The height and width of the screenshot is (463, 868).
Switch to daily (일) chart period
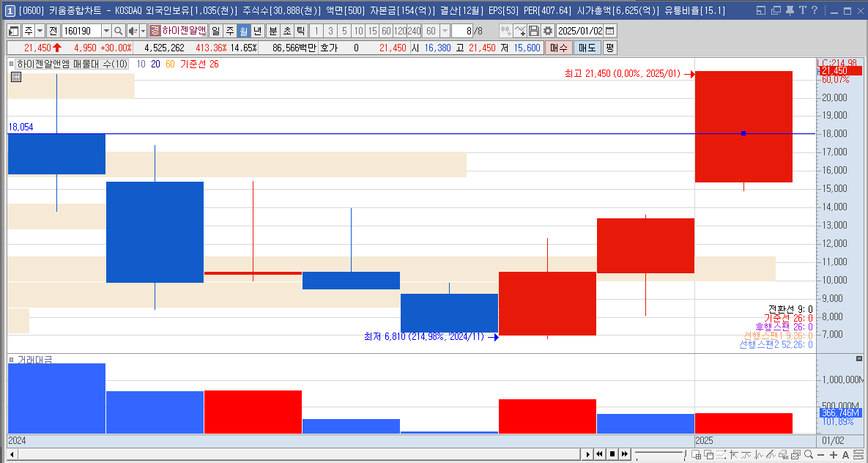point(216,31)
